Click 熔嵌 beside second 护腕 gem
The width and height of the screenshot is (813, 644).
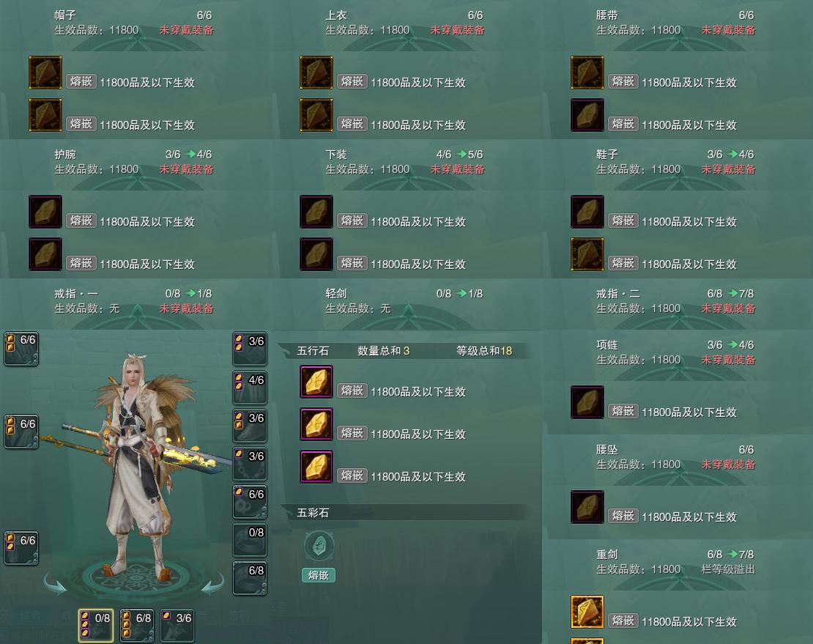tap(81, 263)
